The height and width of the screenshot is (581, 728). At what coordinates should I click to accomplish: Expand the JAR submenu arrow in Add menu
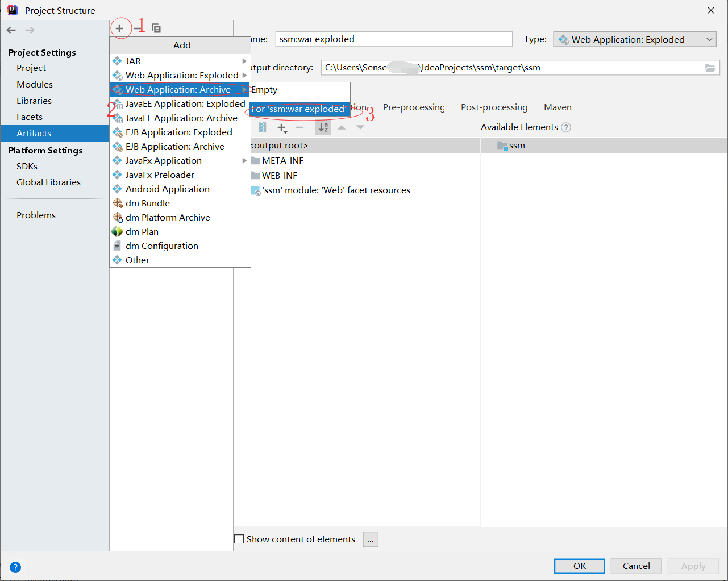point(244,61)
